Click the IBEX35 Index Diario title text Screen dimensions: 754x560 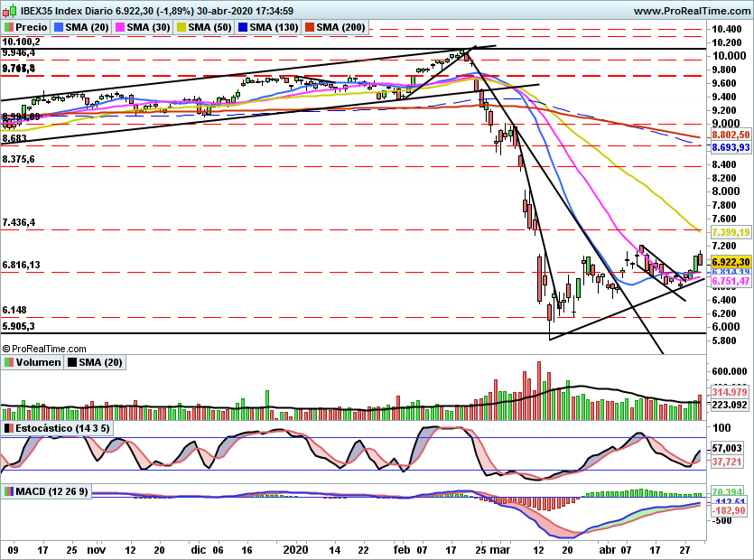[65, 11]
